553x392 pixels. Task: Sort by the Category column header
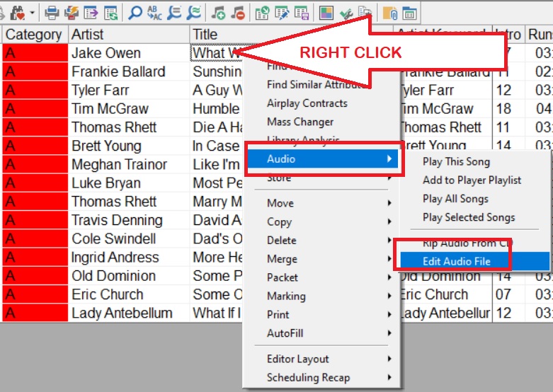(35, 34)
